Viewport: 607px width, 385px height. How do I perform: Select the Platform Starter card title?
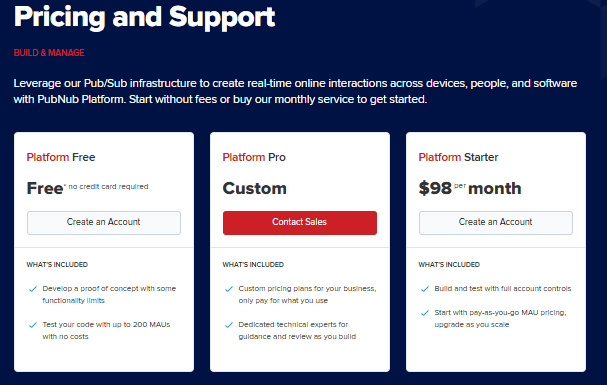point(458,157)
